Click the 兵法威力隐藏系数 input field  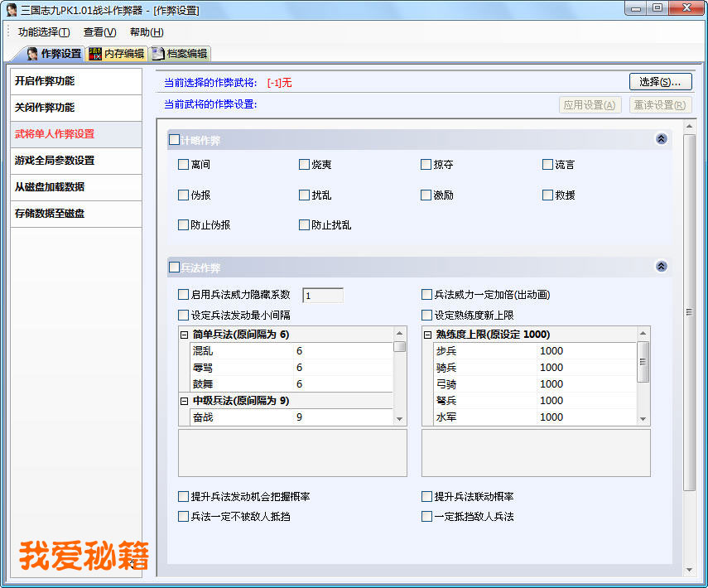323,296
